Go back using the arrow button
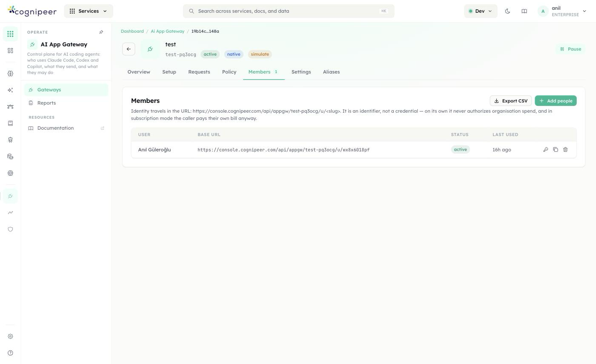 [x=129, y=49]
